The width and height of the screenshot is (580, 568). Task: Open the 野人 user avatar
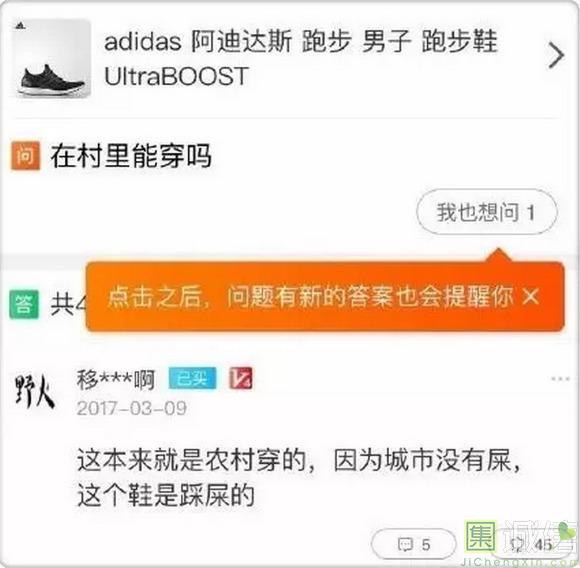click(x=35, y=392)
